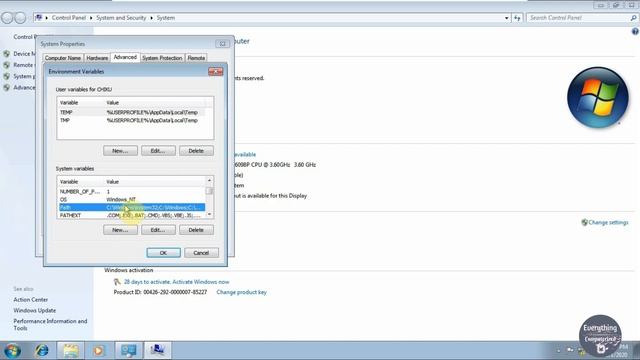Viewport: 640px width, 360px height.
Task: Click the Change product key link
Action: click(x=241, y=292)
